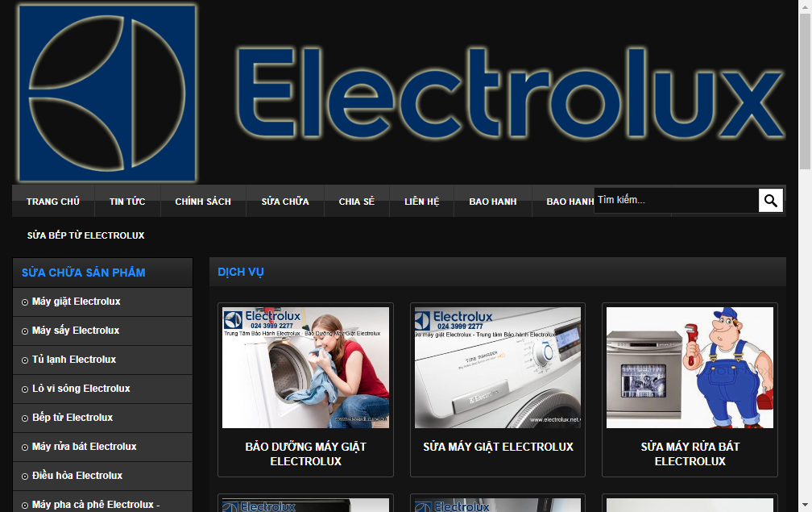Open Máy giặt Electrolux sidebar link
Screen dimensions: 812x512
(x=76, y=302)
